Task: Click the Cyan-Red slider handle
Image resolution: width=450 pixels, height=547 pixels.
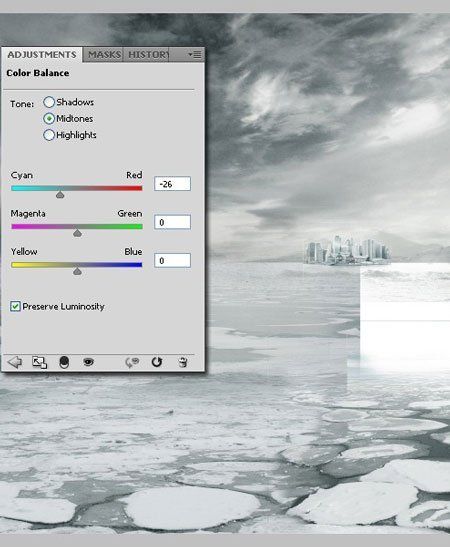Action: point(60,195)
